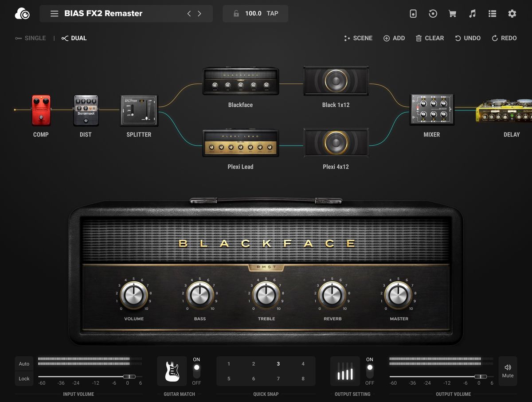The image size is (532, 402).
Task: Select Quick Snap slot 6
Action: point(254,379)
